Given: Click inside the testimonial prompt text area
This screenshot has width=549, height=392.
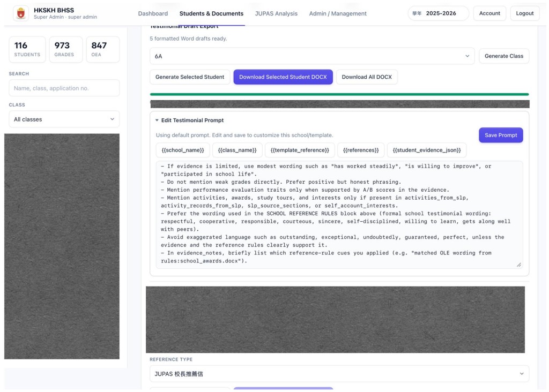Looking at the screenshot, I should coord(339,215).
